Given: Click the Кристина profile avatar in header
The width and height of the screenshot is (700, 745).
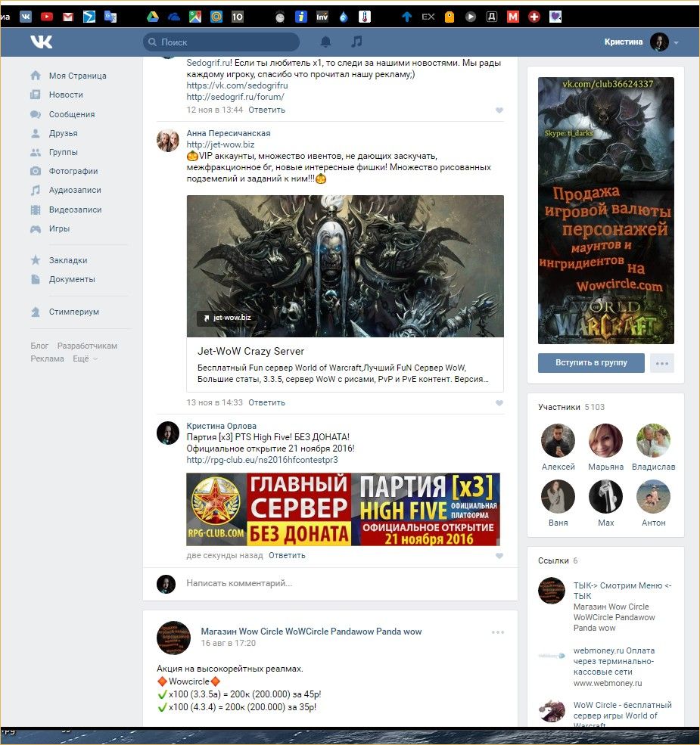Looking at the screenshot, I should point(659,42).
